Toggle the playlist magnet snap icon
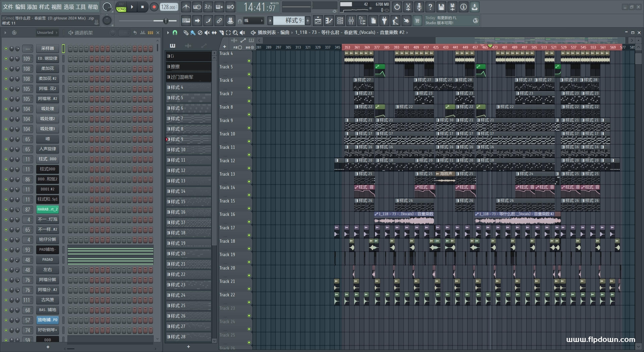This screenshot has width=644, height=352. coord(175,33)
